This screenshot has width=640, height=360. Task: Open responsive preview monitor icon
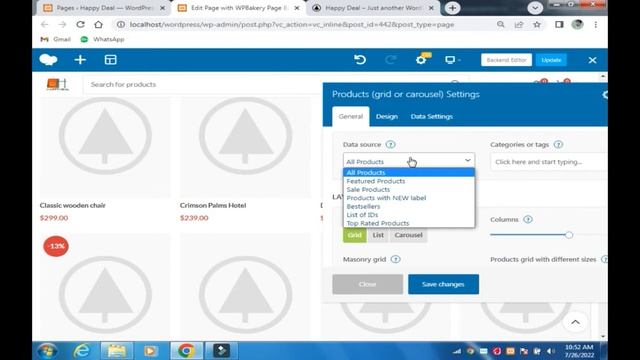click(x=451, y=60)
